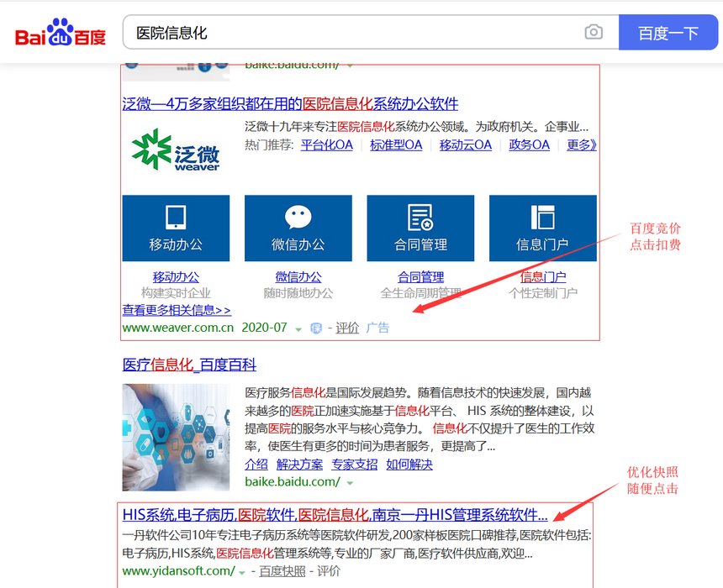Expand the arrow beside baike.baidu.com/ under 如何解决

(350, 483)
